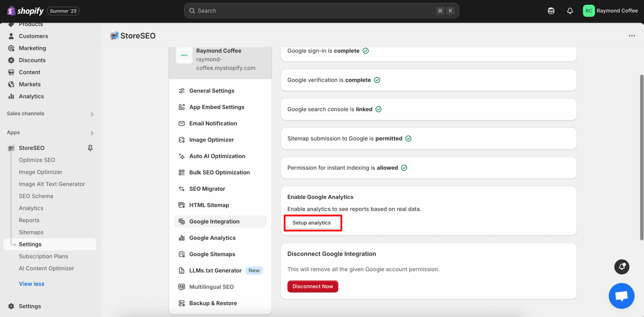Click the 'Google sign-in is complete' status
Viewport: 644px width, 317px height.
[328, 51]
